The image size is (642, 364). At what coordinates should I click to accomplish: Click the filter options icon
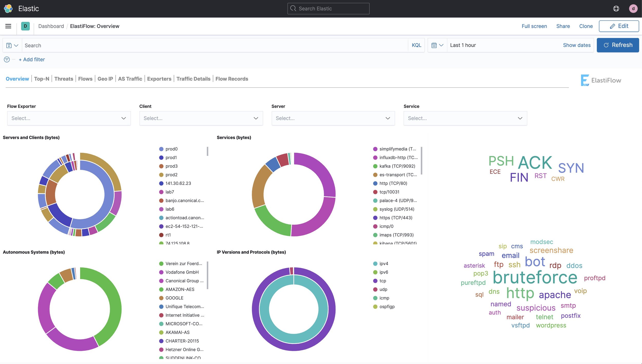click(7, 60)
